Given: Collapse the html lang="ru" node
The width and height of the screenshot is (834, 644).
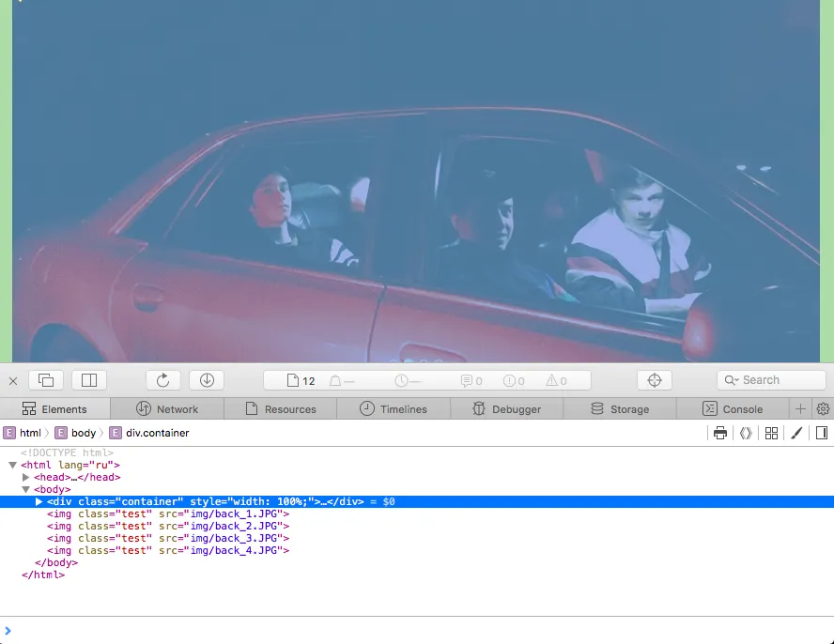Looking at the screenshot, I should tap(13, 466).
